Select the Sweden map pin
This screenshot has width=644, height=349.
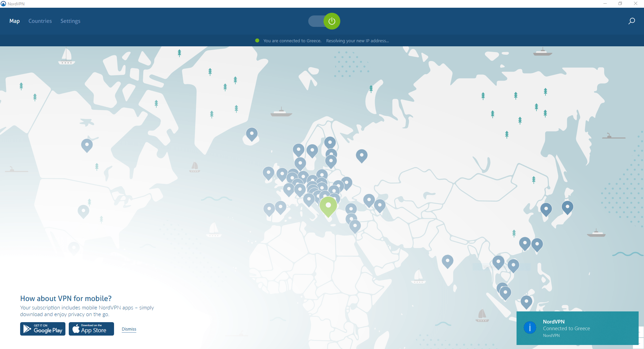coord(312,150)
